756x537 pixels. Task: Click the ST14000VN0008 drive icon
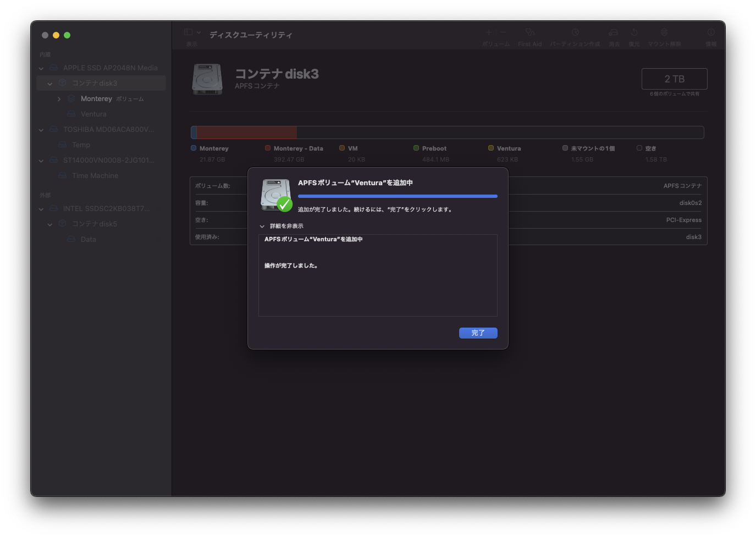tap(54, 160)
